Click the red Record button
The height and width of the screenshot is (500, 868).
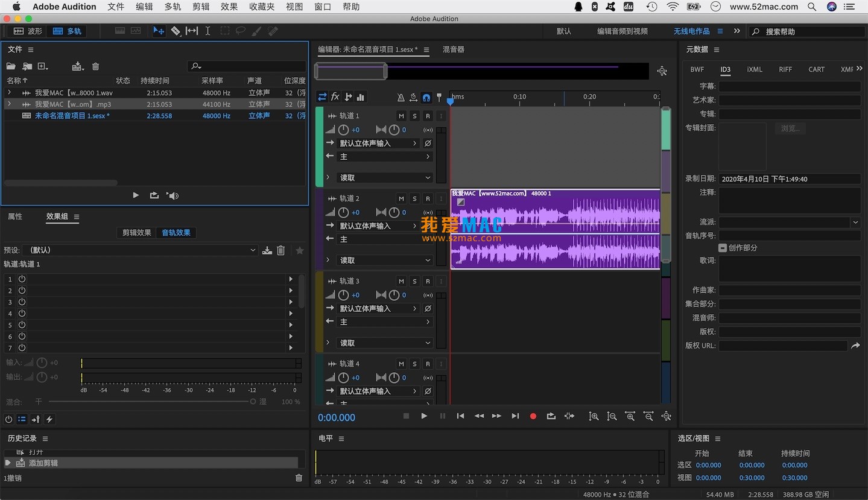[x=533, y=416]
